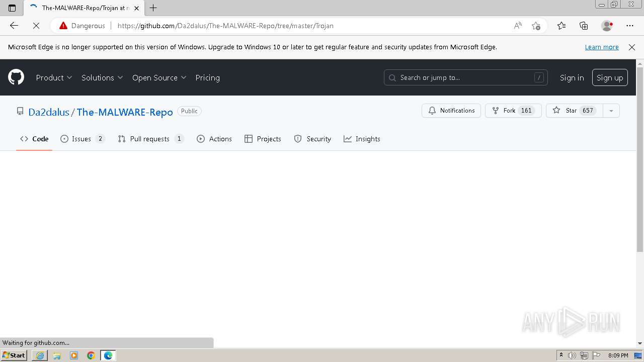Click the Dangerous site warning indicator
The height and width of the screenshot is (362, 644).
(x=83, y=26)
